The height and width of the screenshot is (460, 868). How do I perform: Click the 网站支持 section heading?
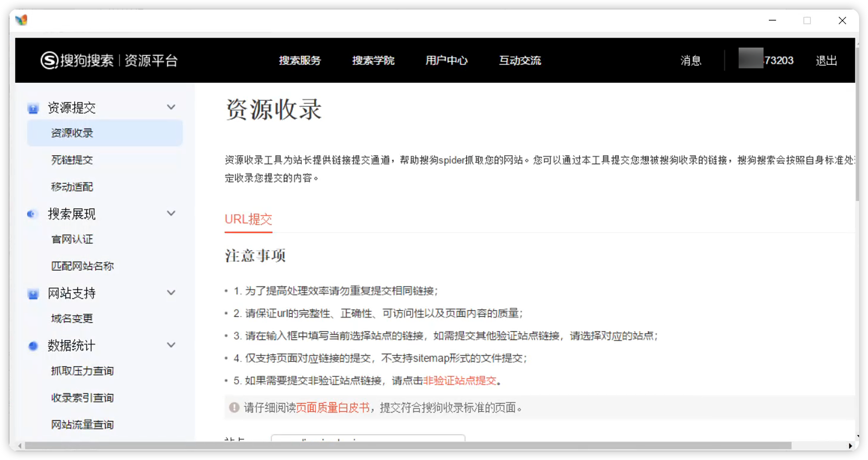tap(71, 293)
